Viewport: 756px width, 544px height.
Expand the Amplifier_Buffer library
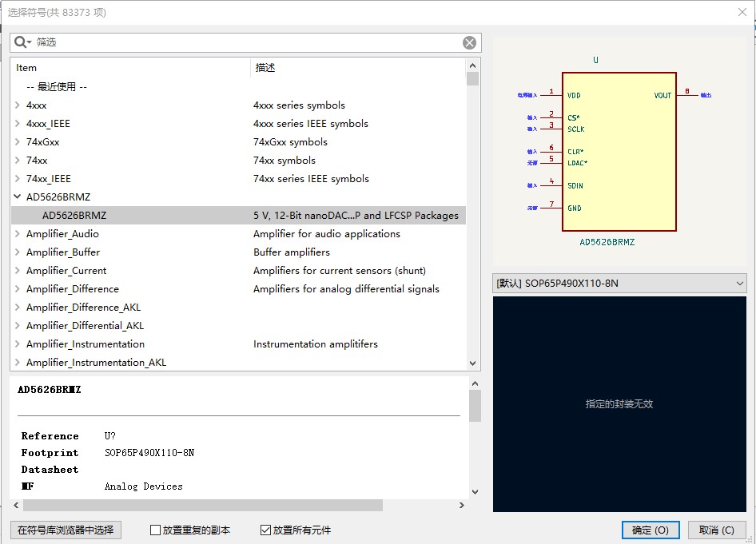[18, 252]
